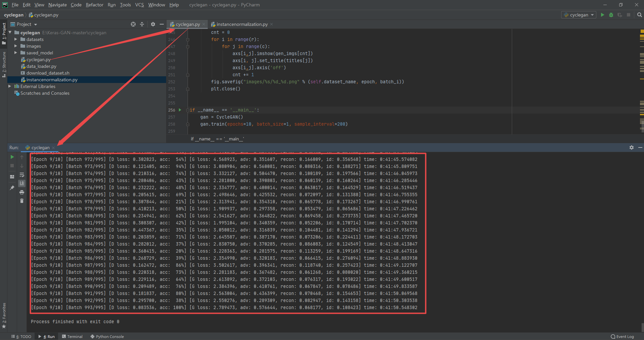
Task: Click the run gutter arrow at line 256
Action: 180,110
